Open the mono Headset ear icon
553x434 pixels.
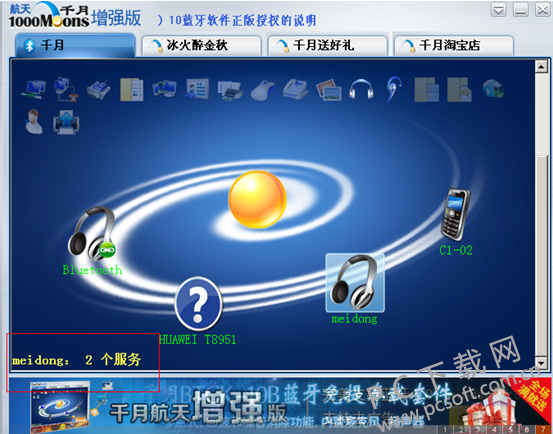point(394,90)
